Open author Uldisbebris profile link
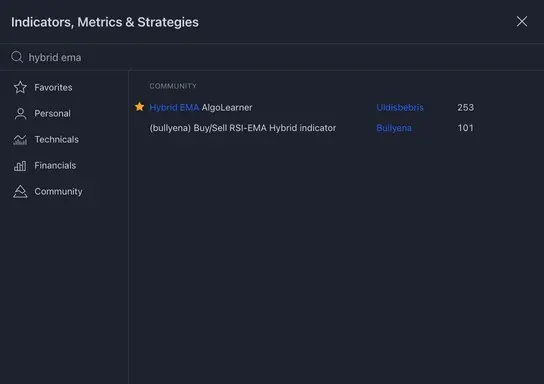Screen dimensions: 544x384 400,108
